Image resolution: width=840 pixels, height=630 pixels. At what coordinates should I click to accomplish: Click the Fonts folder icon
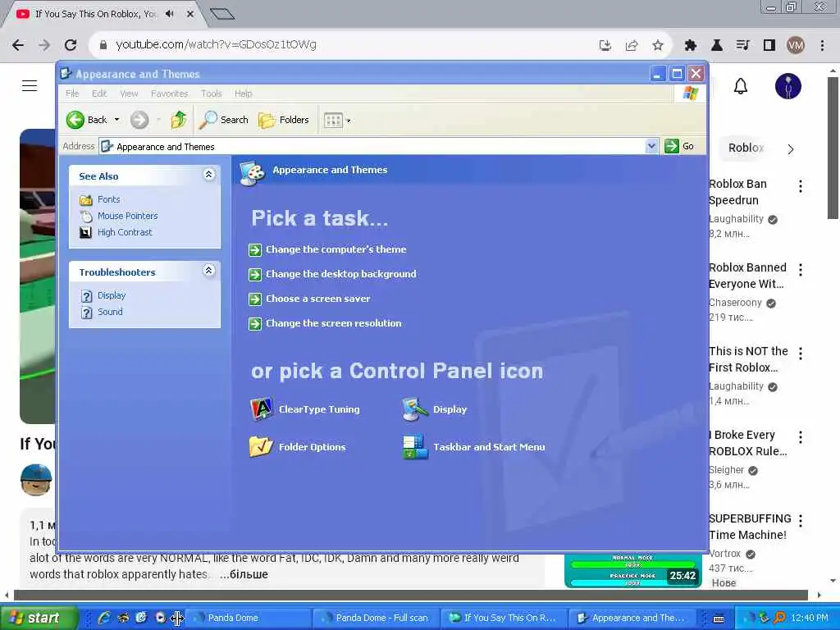(x=85, y=200)
